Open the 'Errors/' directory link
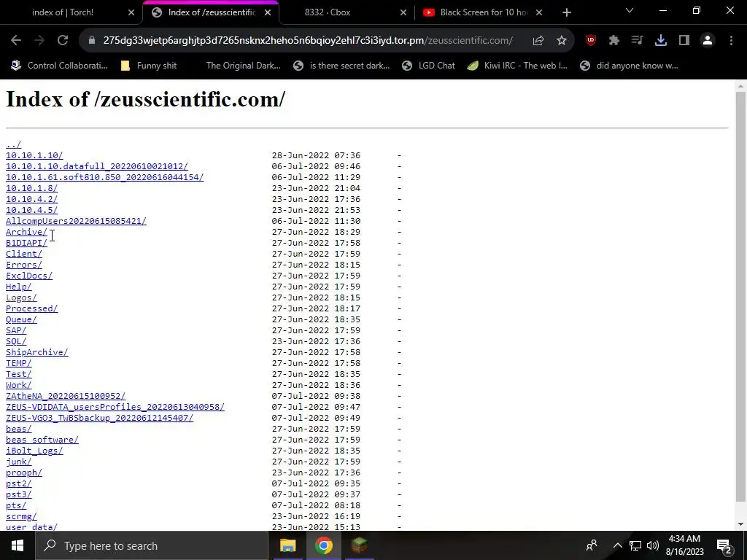747x560 pixels. click(24, 265)
